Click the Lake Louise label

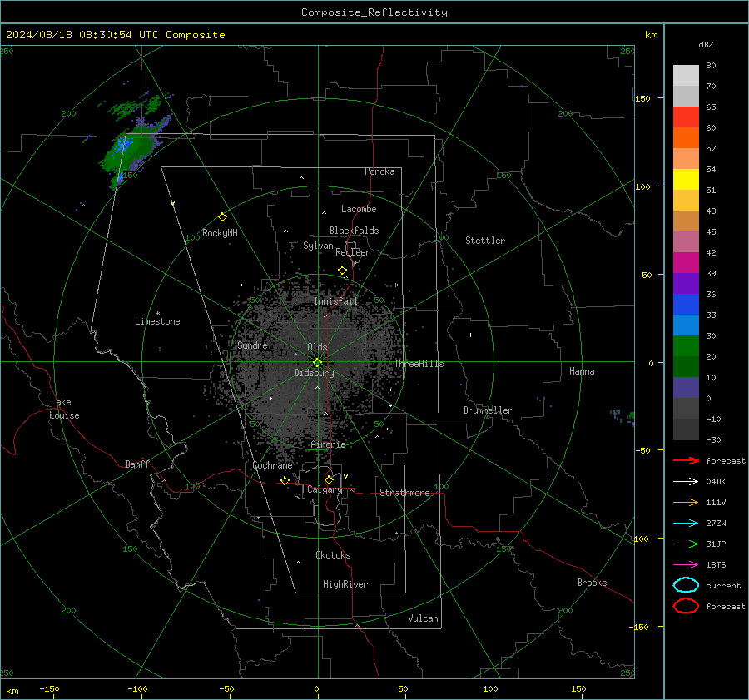click(x=64, y=409)
